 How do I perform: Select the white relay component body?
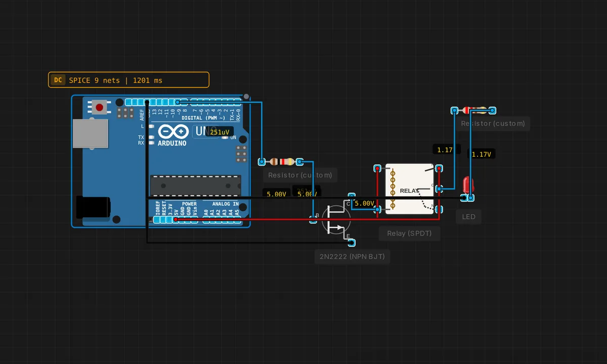(410, 189)
